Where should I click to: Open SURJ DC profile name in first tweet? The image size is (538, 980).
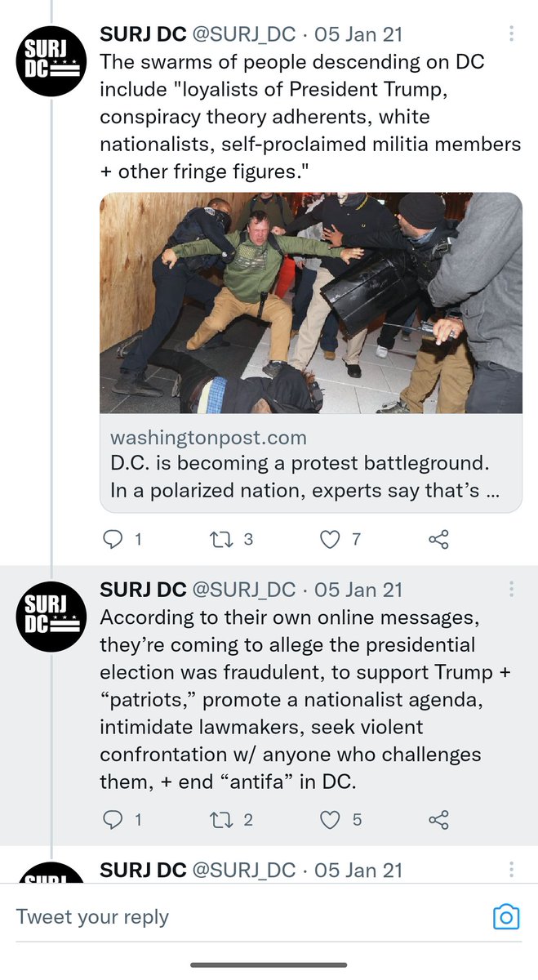click(x=142, y=34)
